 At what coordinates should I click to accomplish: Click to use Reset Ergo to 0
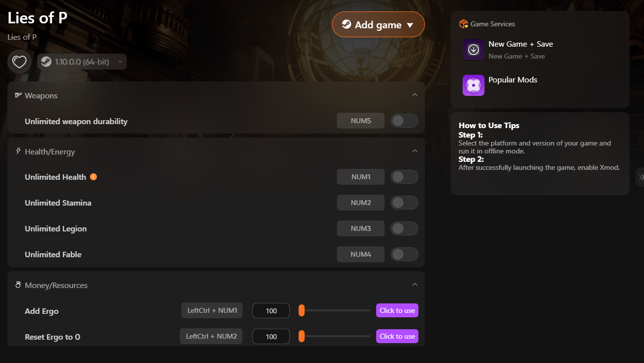tap(397, 336)
